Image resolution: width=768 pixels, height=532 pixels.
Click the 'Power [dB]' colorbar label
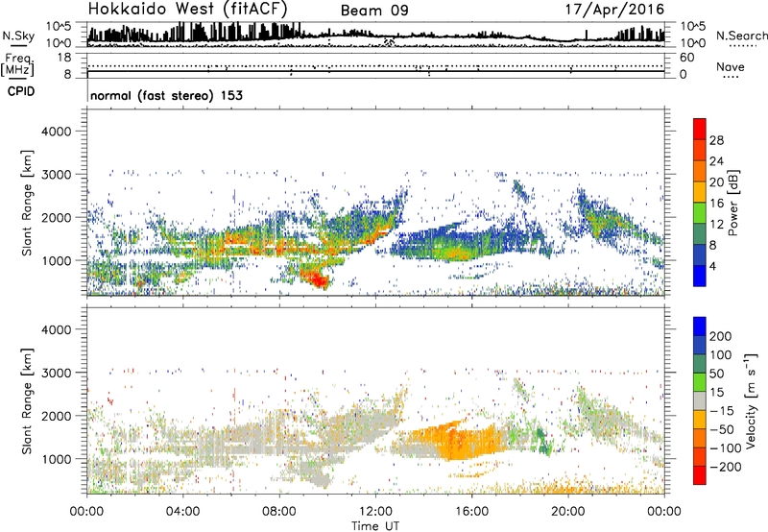(732, 203)
